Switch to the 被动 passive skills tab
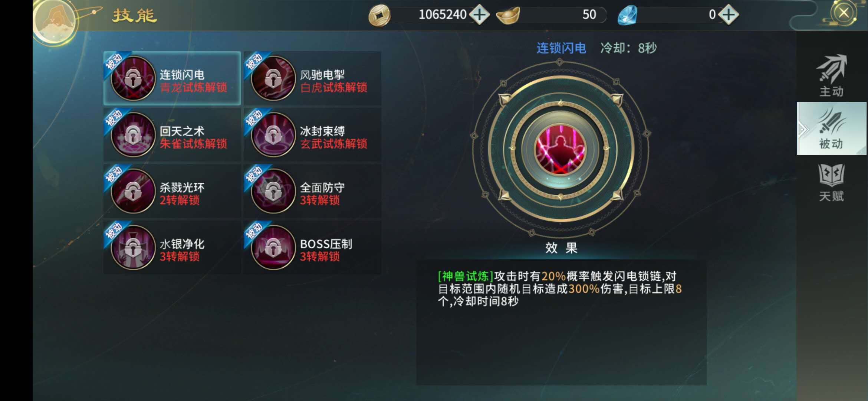The image size is (868, 401). click(832, 128)
